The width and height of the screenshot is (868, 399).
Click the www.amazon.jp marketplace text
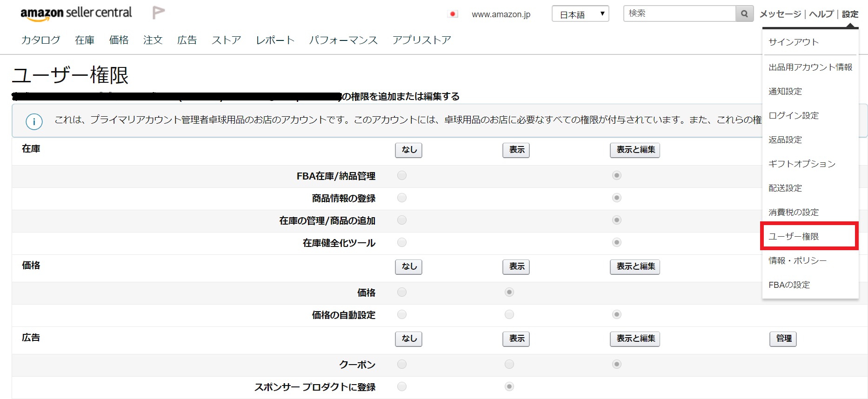(501, 14)
